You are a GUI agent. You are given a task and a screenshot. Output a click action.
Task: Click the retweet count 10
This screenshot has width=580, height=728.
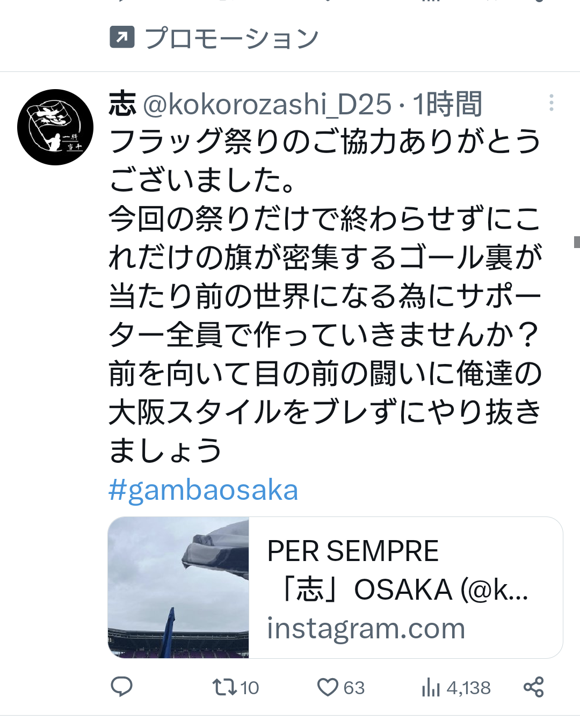pyautogui.click(x=250, y=688)
